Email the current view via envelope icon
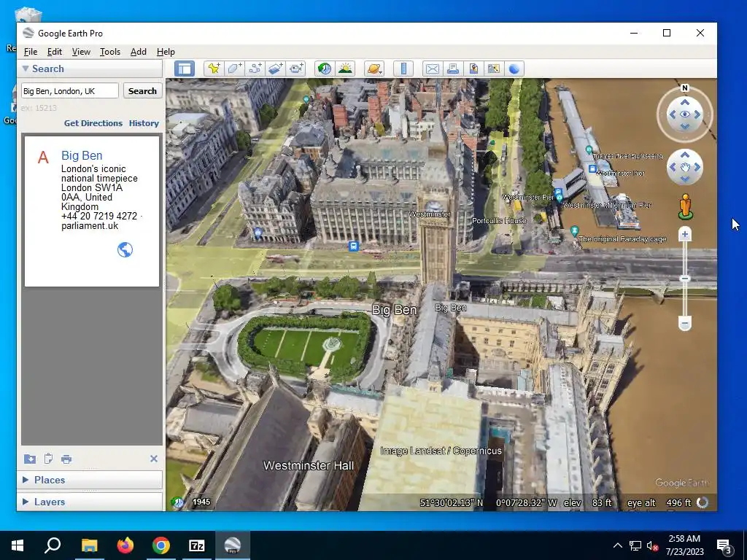This screenshot has height=560, width=747. [432, 69]
